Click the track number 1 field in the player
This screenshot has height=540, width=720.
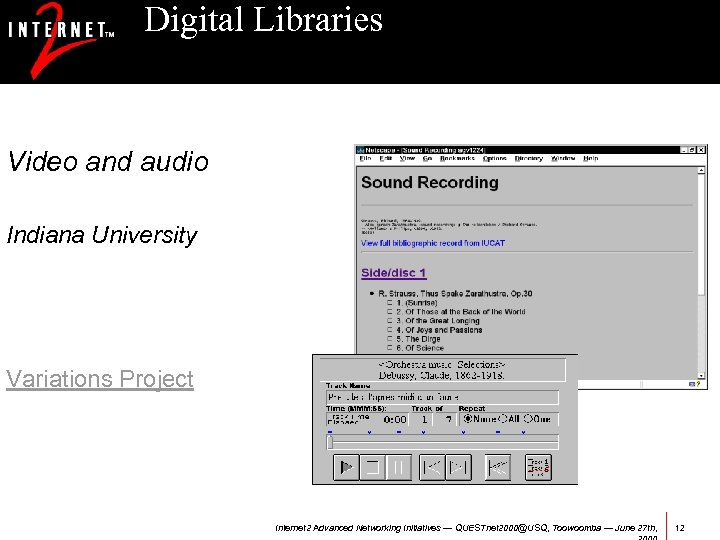tap(424, 419)
